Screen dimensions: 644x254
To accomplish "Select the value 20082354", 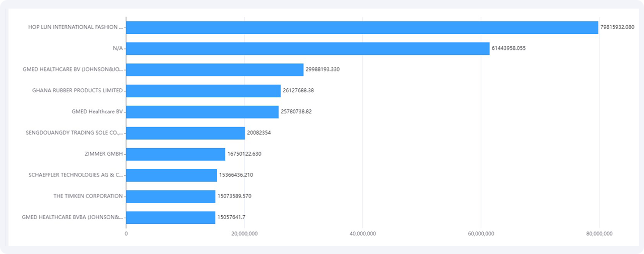I will tap(259, 133).
